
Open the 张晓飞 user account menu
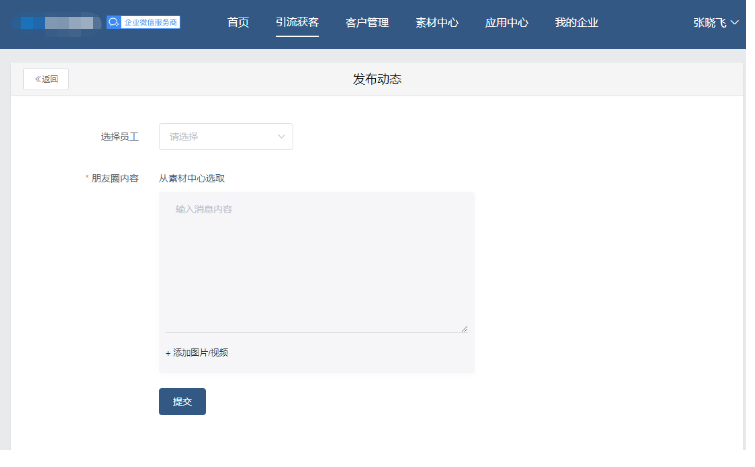click(x=710, y=22)
